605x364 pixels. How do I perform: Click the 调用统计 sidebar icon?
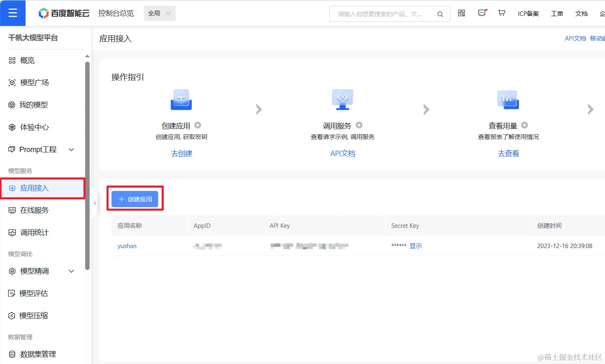pyautogui.click(x=12, y=233)
